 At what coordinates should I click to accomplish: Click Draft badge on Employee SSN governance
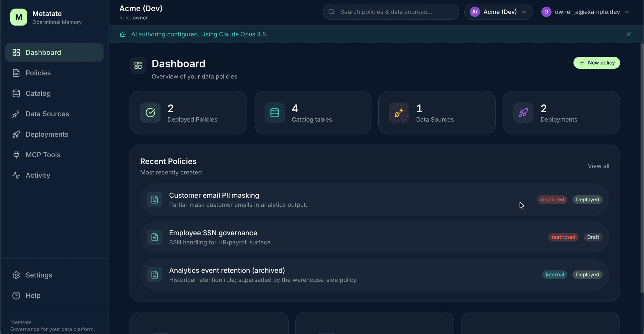point(593,237)
